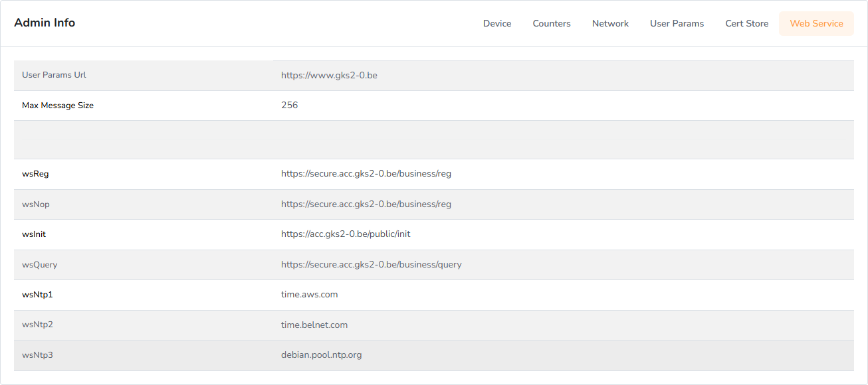Image resolution: width=868 pixels, height=385 pixels.
Task: Select the time.aws.com server value
Action: [309, 294]
